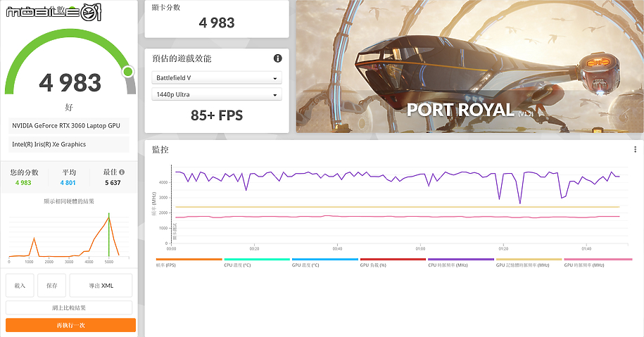Click the green 4 983 your-score value
The height and width of the screenshot is (337, 644).
tap(23, 183)
